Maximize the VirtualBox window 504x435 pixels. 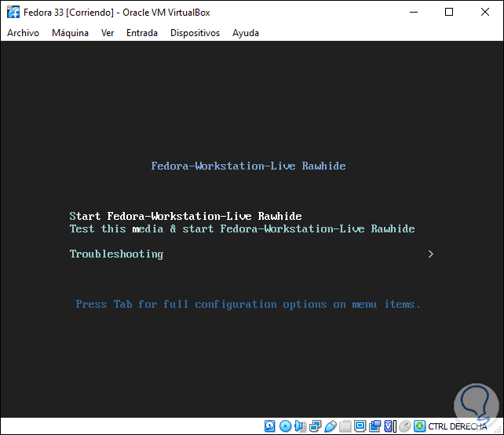(x=449, y=13)
